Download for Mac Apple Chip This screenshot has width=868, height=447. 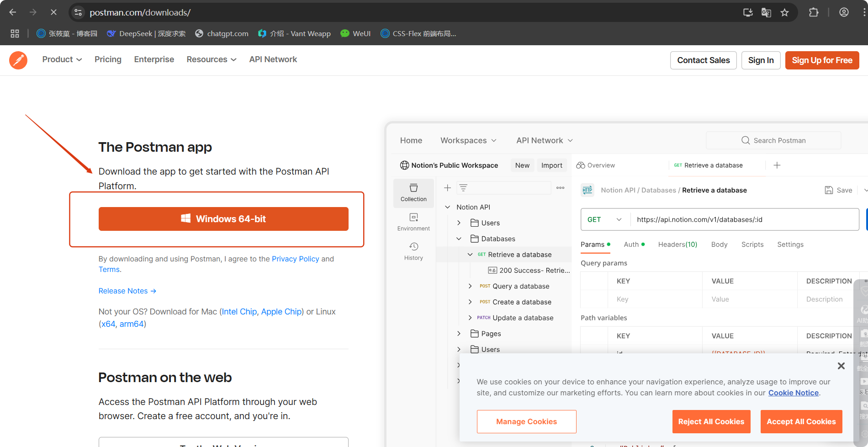(281, 311)
